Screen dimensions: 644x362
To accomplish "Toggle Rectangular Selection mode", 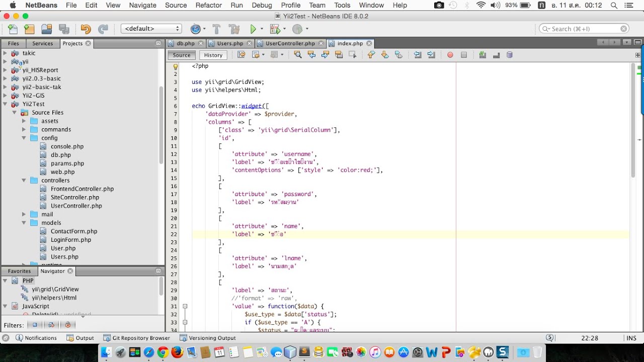I will 352,55.
